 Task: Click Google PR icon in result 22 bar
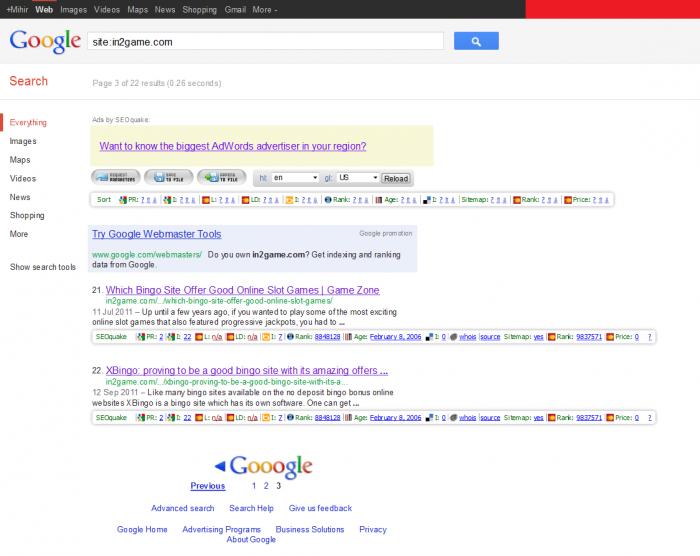tap(141, 418)
